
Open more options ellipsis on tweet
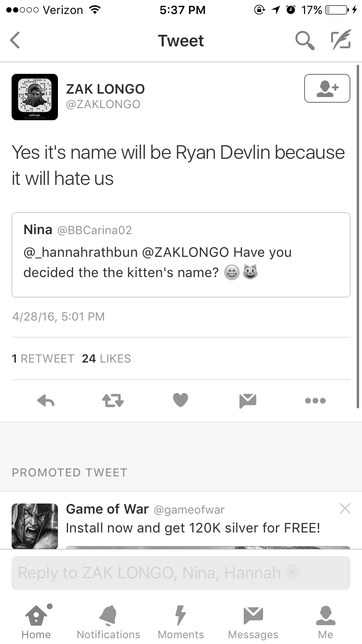click(315, 400)
